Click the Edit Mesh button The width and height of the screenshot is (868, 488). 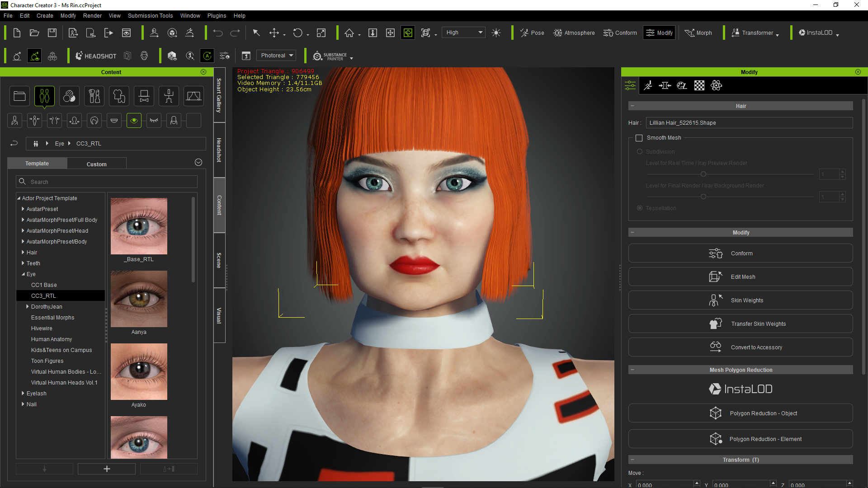click(x=741, y=277)
